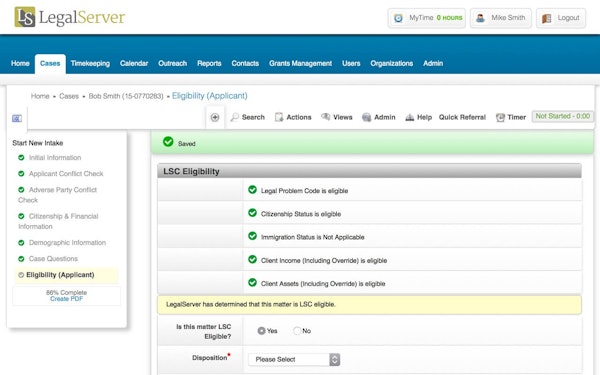Image resolution: width=600 pixels, height=375 pixels.
Task: Open the Initial Information intake step
Action: (55, 158)
